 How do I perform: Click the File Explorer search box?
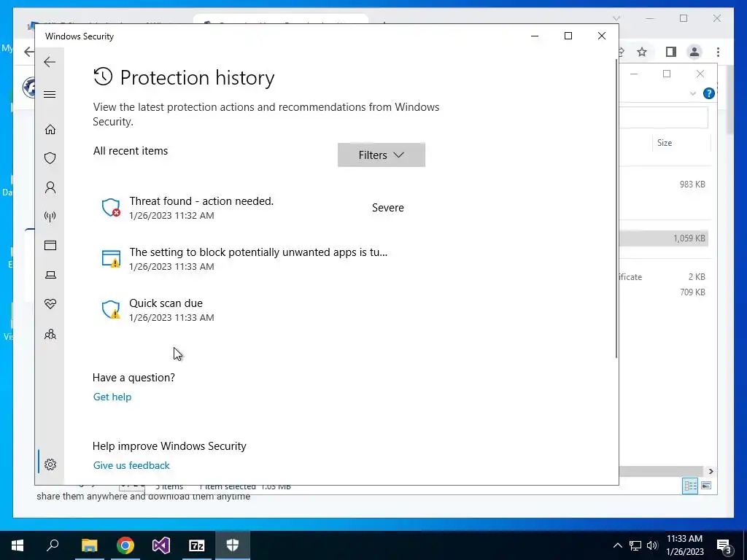pyautogui.click(x=664, y=117)
